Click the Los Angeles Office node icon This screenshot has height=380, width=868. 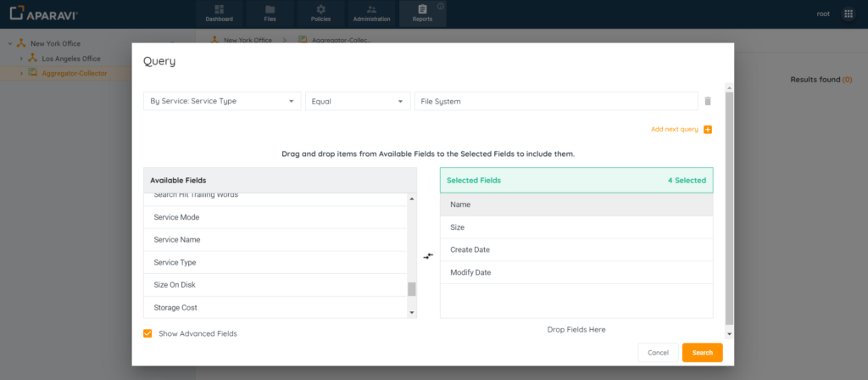tap(33, 59)
